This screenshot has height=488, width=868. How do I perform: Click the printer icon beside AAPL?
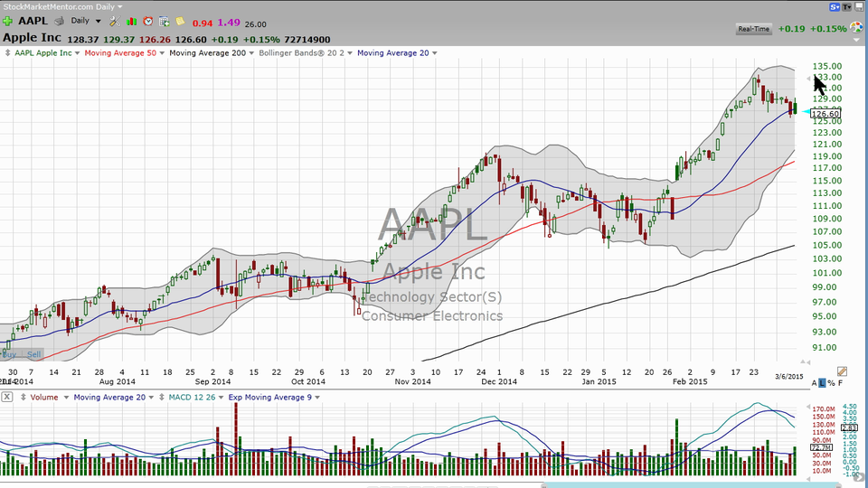tap(60, 22)
